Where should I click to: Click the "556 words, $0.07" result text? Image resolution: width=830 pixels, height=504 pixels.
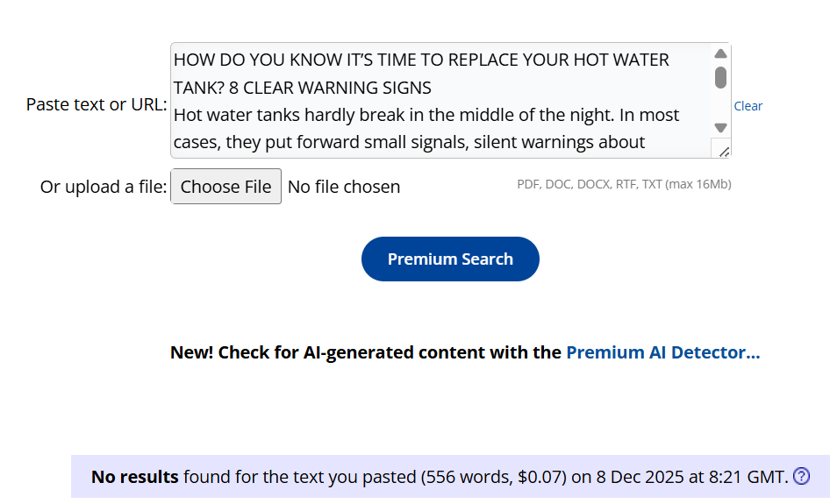point(492,477)
